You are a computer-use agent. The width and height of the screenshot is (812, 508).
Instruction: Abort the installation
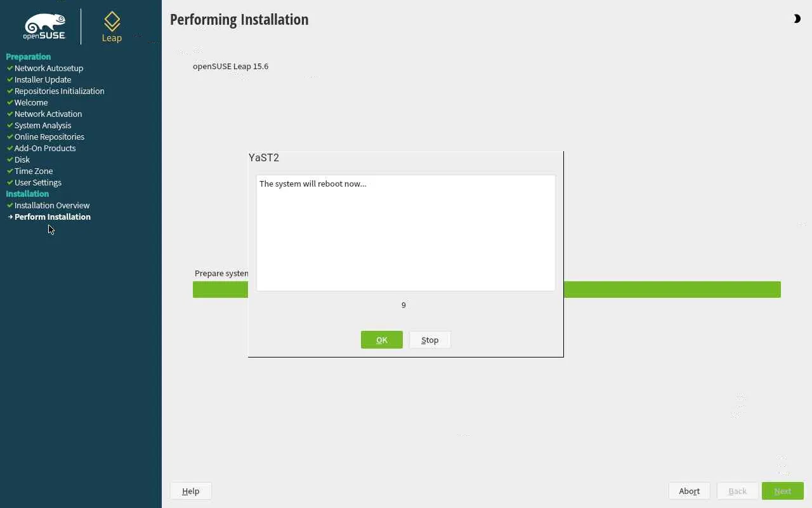pyautogui.click(x=689, y=491)
